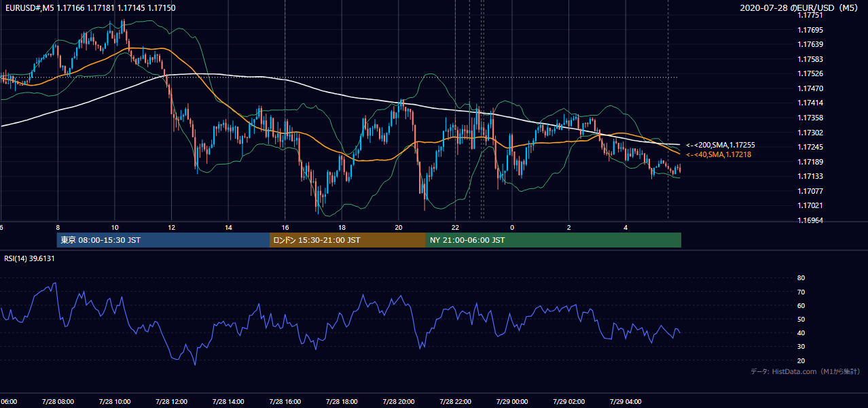Click price axis value 1.17133
The image size is (868, 408).
[810, 177]
